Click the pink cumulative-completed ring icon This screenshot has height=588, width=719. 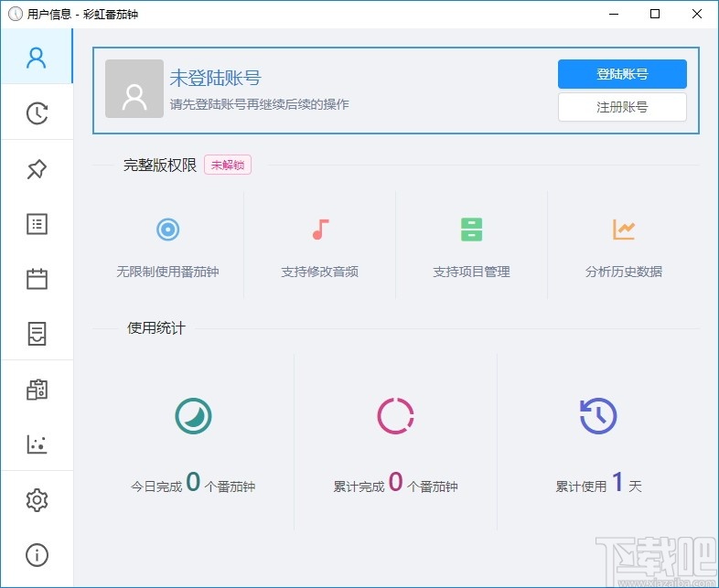click(x=395, y=416)
